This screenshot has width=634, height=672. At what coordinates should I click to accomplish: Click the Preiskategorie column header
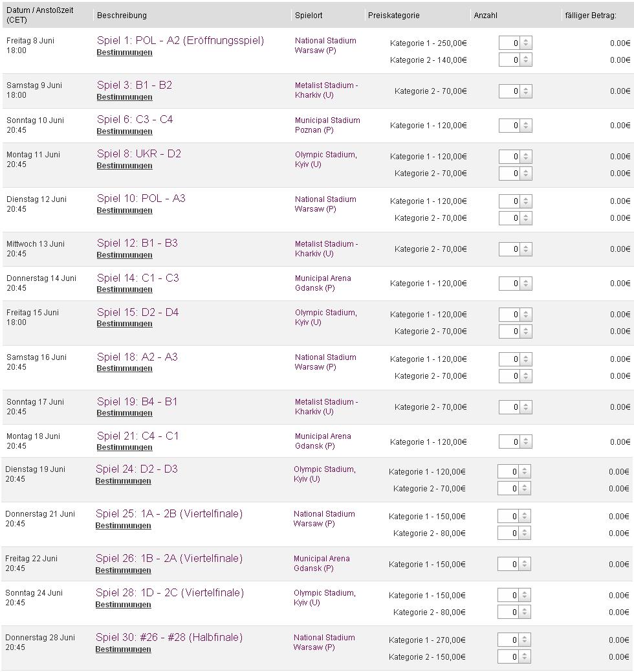(x=394, y=15)
